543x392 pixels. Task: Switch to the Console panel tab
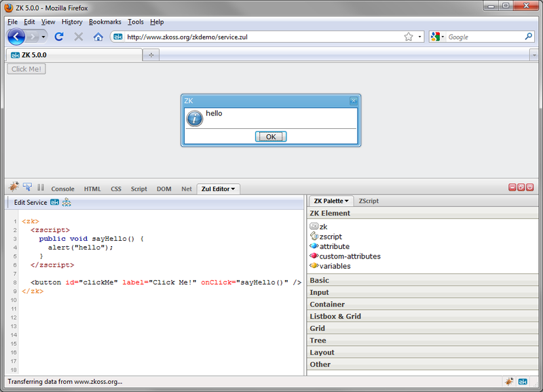(62, 189)
